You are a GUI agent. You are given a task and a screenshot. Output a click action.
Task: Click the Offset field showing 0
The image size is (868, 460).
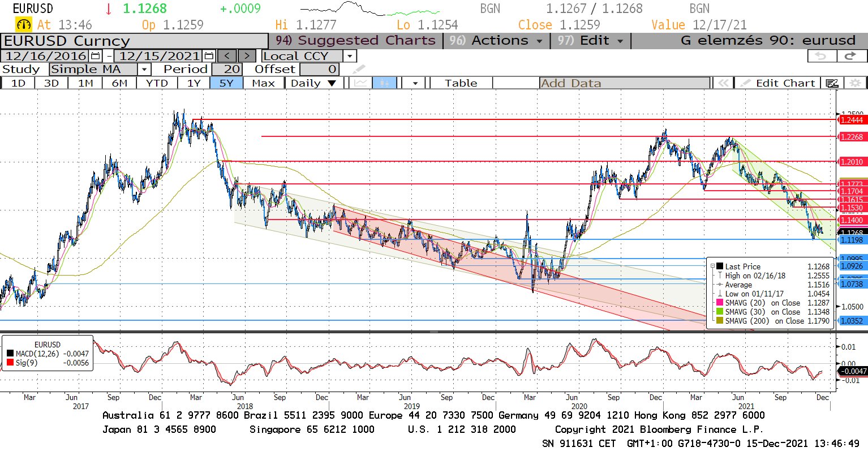[319, 70]
